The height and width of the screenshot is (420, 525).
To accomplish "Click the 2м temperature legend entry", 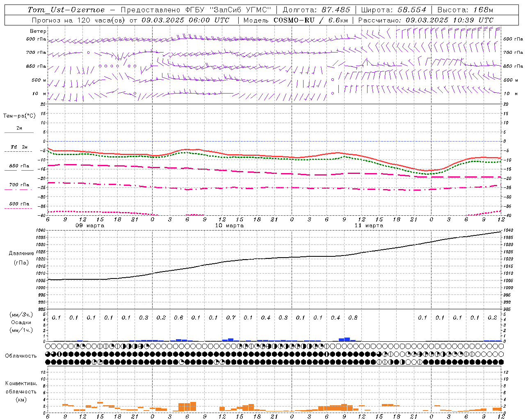I will (19, 128).
